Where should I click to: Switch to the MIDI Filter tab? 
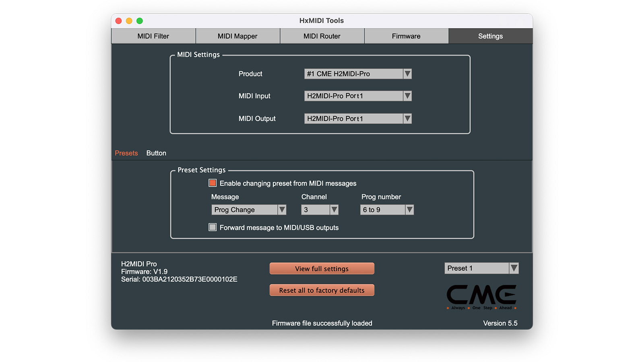coord(153,36)
